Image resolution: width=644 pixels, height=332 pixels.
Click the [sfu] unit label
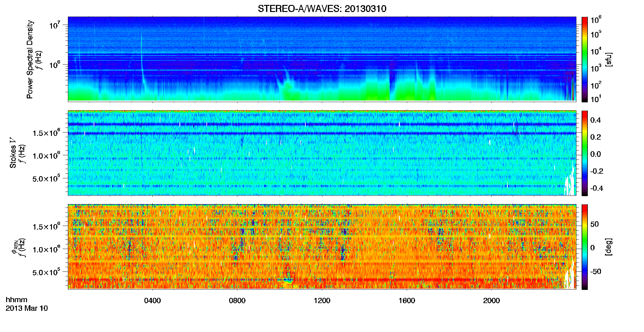pyautogui.click(x=609, y=59)
